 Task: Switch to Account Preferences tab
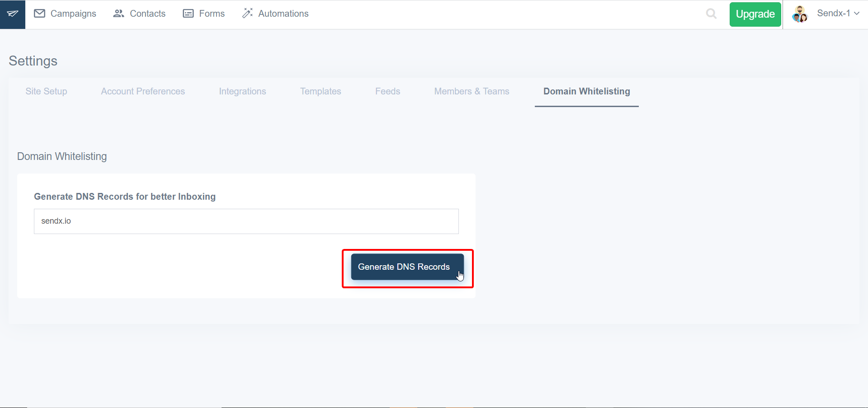143,91
